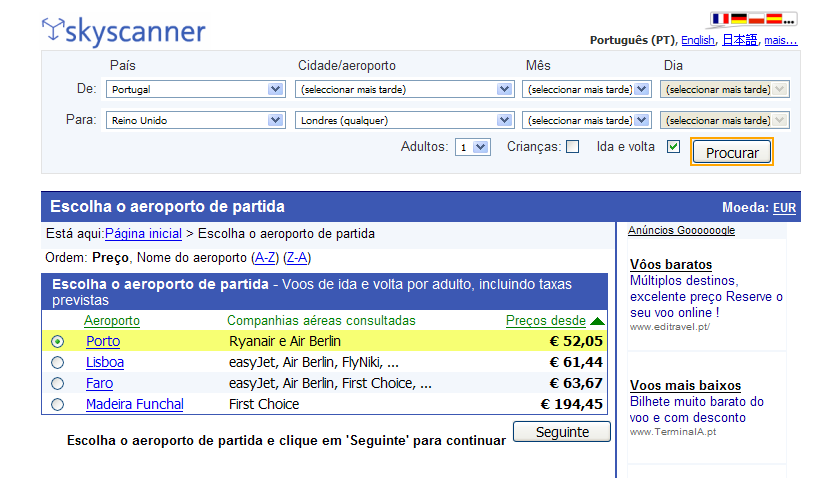822x500 pixels.
Task: Open the Voos mais baixos ad
Action: pos(685,386)
